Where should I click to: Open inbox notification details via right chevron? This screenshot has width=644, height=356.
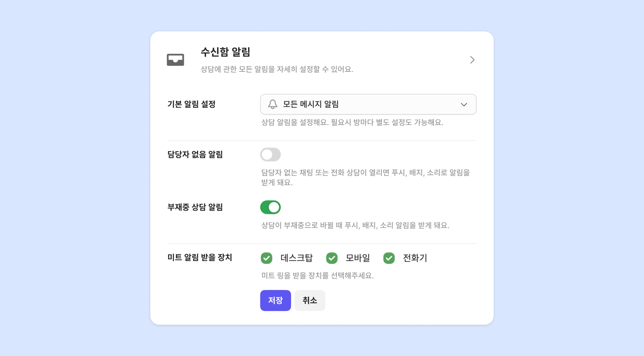472,60
